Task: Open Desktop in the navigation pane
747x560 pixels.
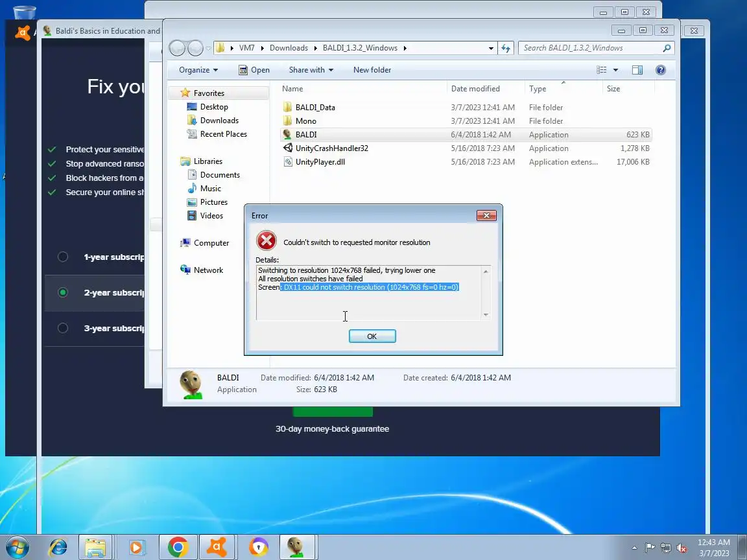Action: [214, 107]
